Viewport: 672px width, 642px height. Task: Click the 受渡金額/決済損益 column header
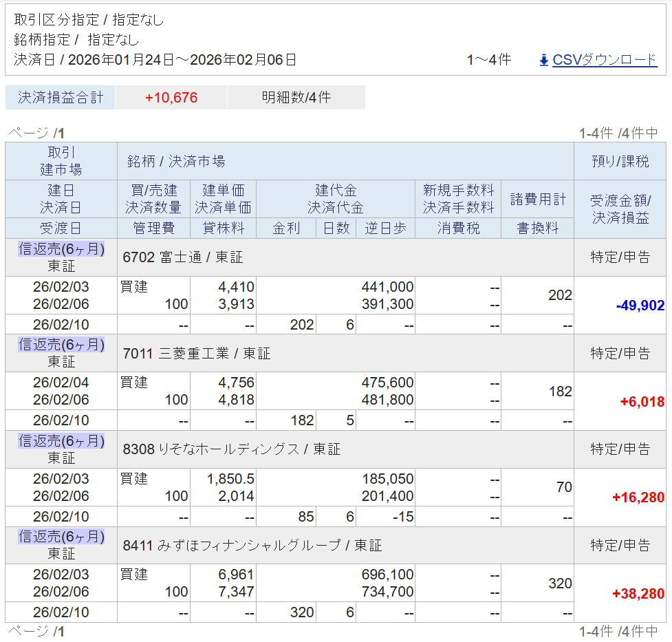coord(620,209)
